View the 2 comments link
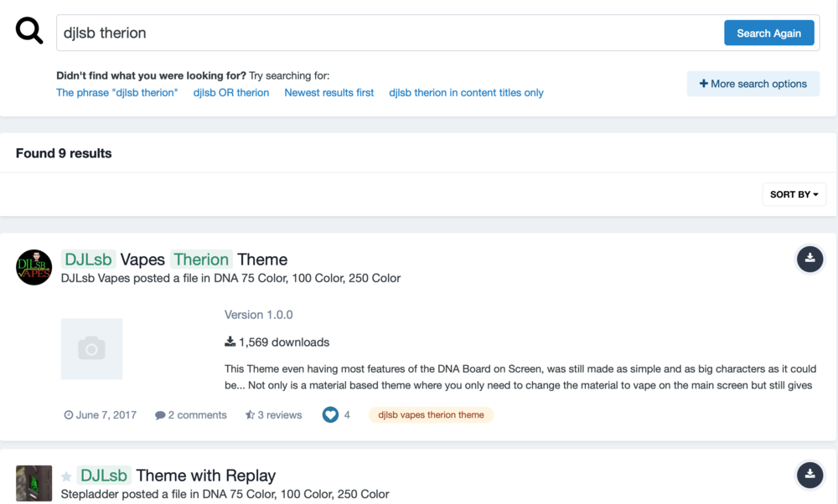Viewport: 838px width, 504px height. click(191, 415)
